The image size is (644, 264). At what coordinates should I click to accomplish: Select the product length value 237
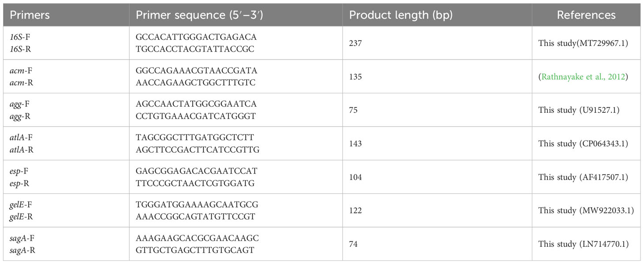[356, 43]
